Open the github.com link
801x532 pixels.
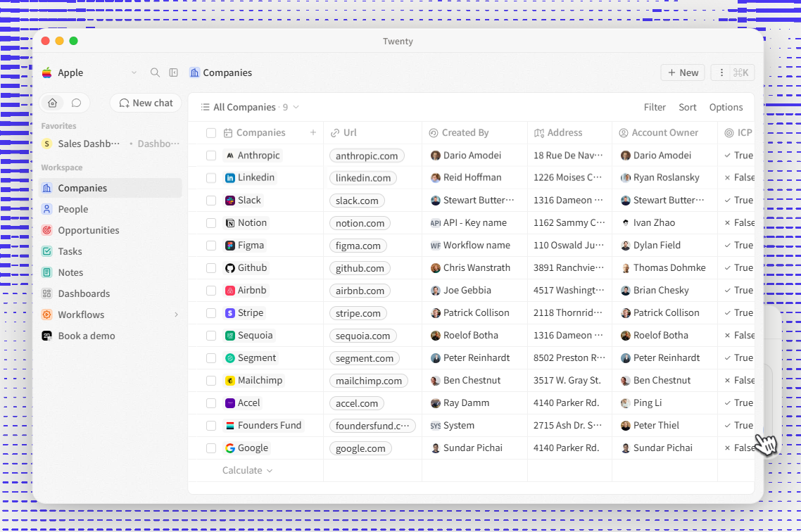click(x=360, y=269)
